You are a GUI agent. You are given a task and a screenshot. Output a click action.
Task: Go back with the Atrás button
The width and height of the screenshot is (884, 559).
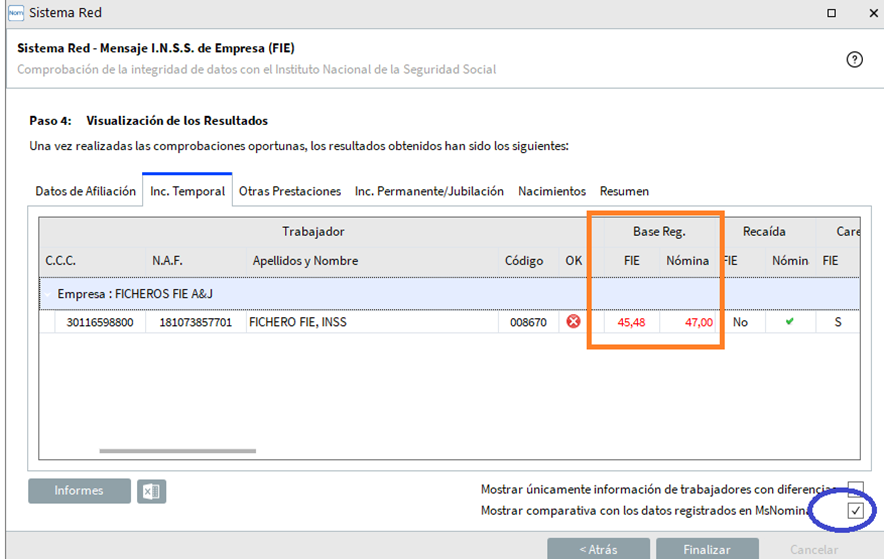597,549
